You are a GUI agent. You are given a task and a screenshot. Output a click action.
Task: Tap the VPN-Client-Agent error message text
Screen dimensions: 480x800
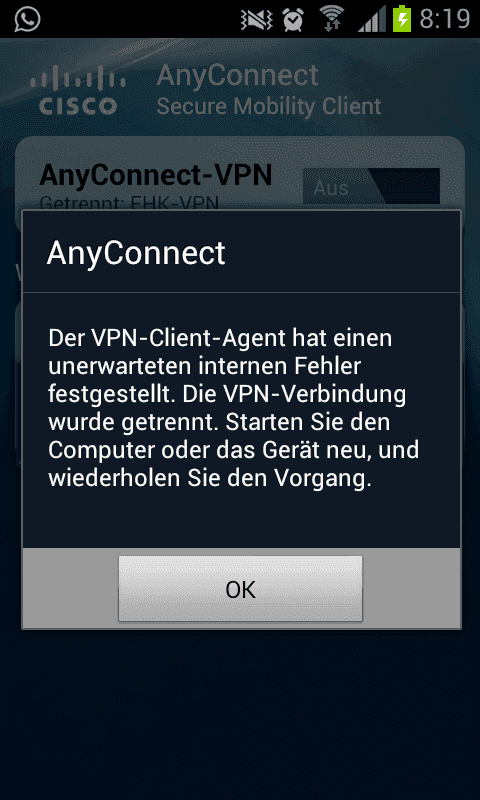[234, 409]
